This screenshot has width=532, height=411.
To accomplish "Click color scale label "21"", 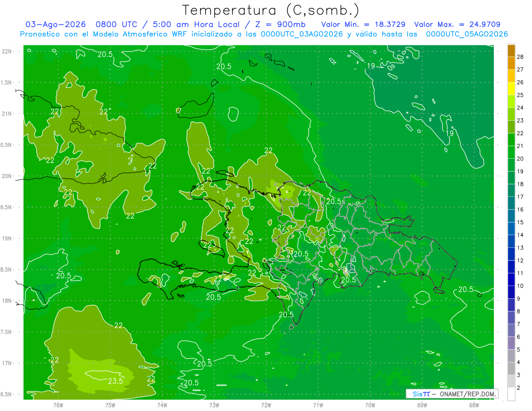I will click(521, 146).
